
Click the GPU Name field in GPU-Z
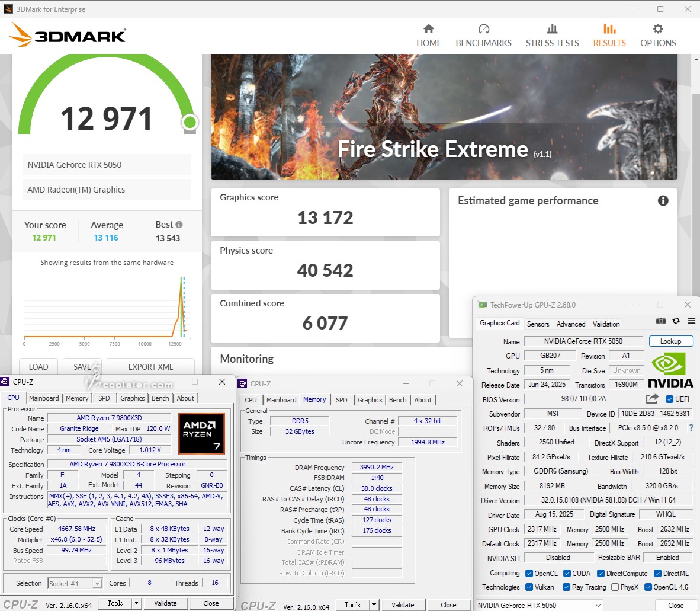(x=583, y=341)
